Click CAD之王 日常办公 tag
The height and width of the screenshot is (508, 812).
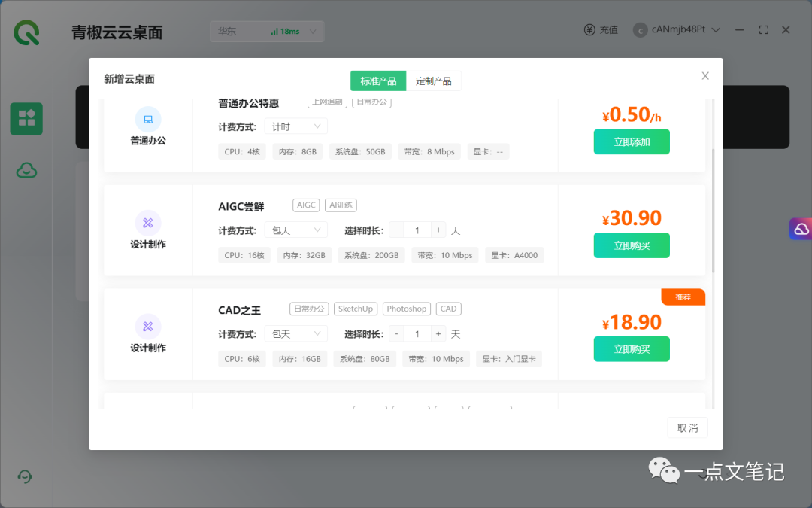coord(309,309)
